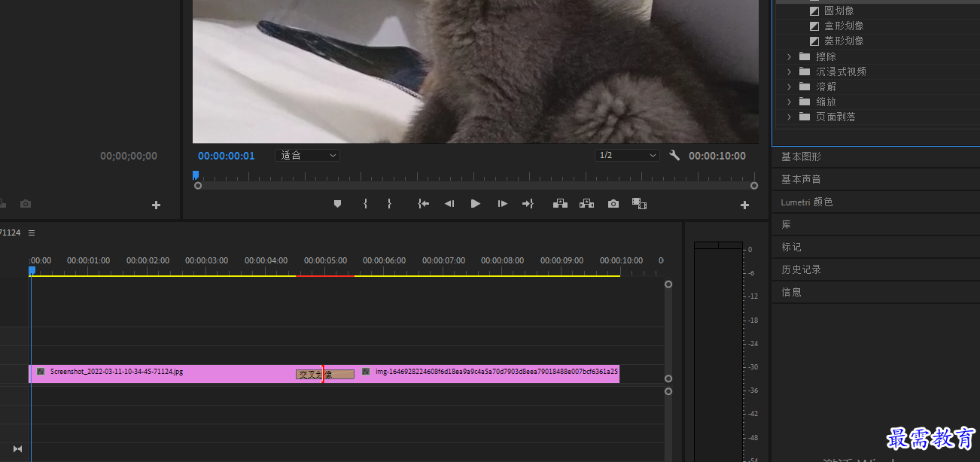This screenshot has height=462, width=980.
Task: Add a marker in the program monitor
Action: pyautogui.click(x=337, y=204)
